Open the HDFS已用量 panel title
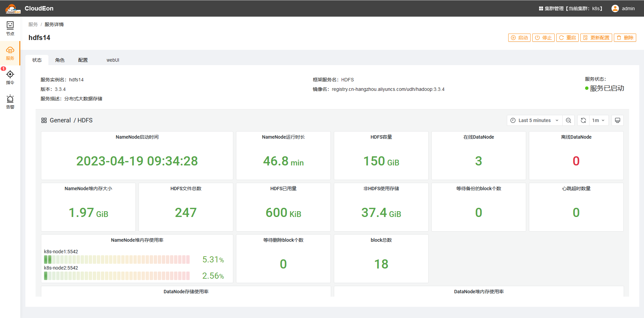This screenshot has height=318, width=644. tap(283, 188)
